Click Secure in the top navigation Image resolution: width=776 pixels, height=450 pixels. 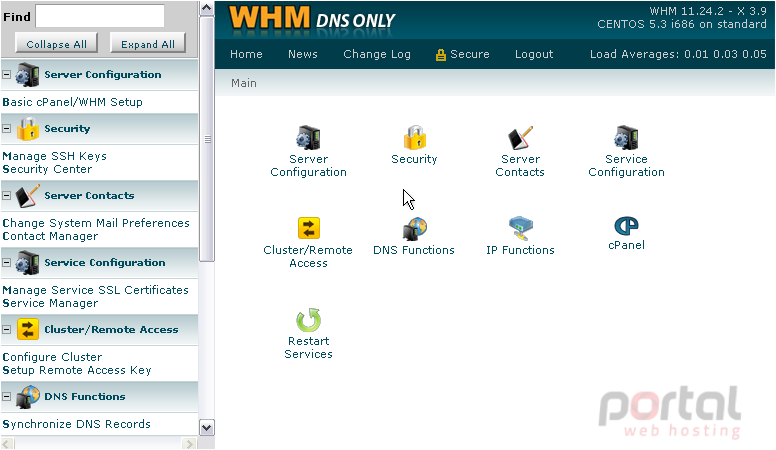click(463, 54)
